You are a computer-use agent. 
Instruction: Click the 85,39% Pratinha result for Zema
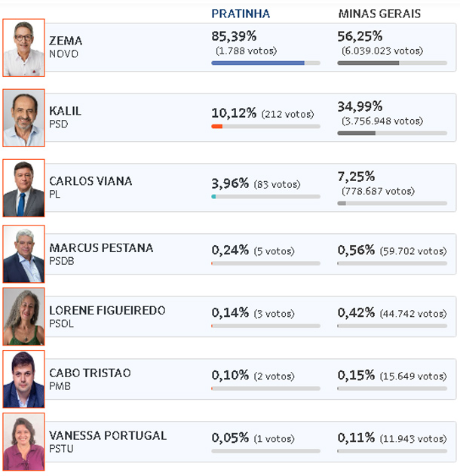pos(234,36)
